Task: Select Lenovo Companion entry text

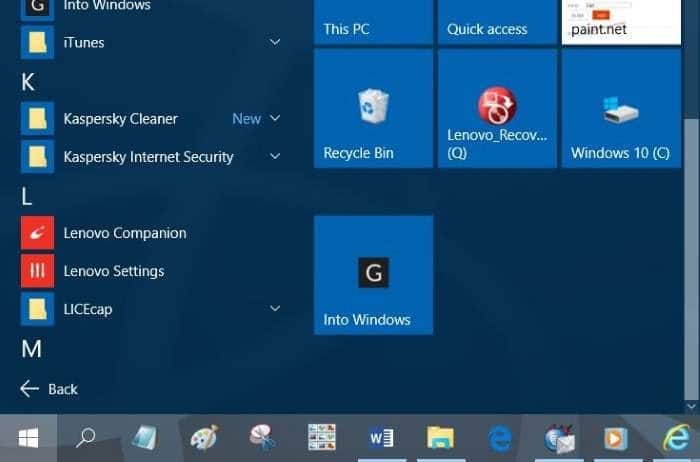Action: (125, 233)
